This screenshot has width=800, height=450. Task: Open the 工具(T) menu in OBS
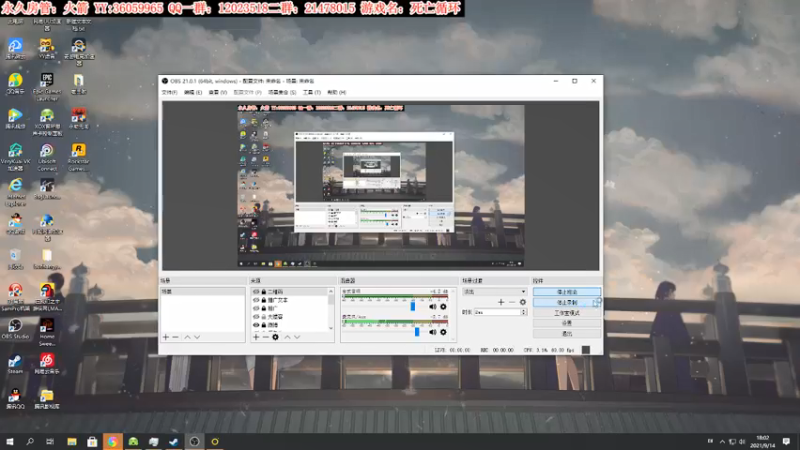tap(312, 92)
